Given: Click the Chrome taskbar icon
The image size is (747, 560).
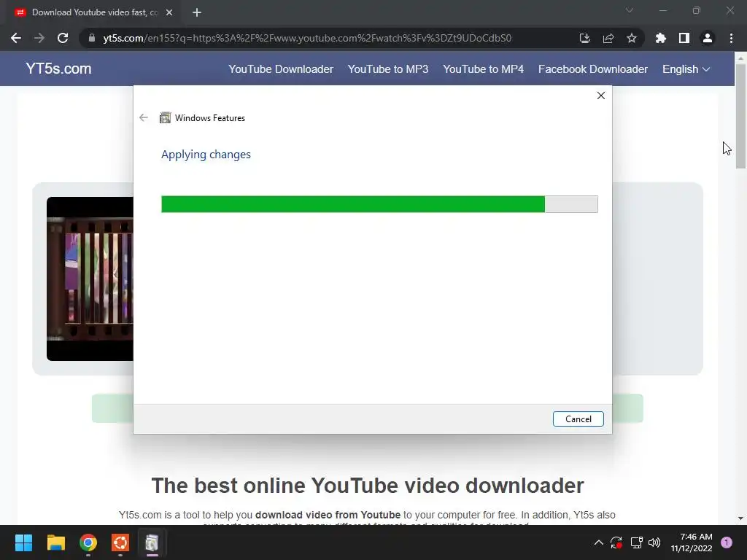Looking at the screenshot, I should pos(88,542).
